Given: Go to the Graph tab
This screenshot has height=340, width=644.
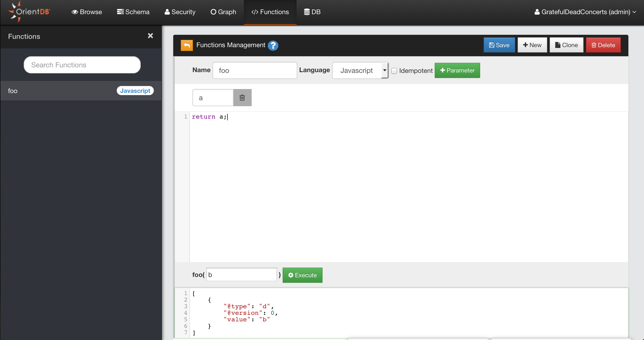Looking at the screenshot, I should click(x=223, y=12).
